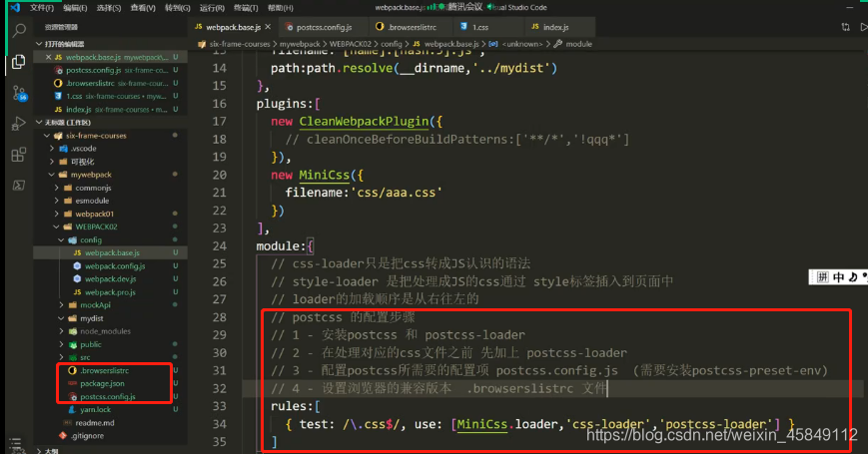
Task: Expand the public folder
Action: (x=62, y=344)
